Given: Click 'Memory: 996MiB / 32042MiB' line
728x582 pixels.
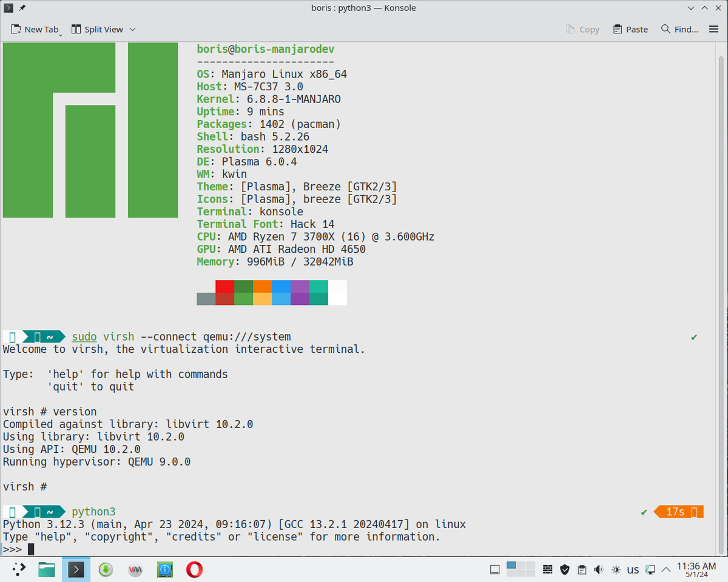Looking at the screenshot, I should click(275, 262).
